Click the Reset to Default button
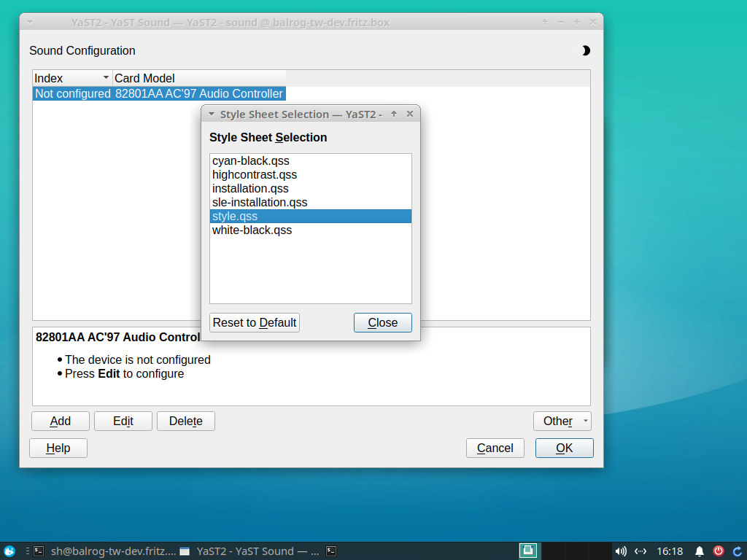The height and width of the screenshot is (560, 747). [x=255, y=322]
